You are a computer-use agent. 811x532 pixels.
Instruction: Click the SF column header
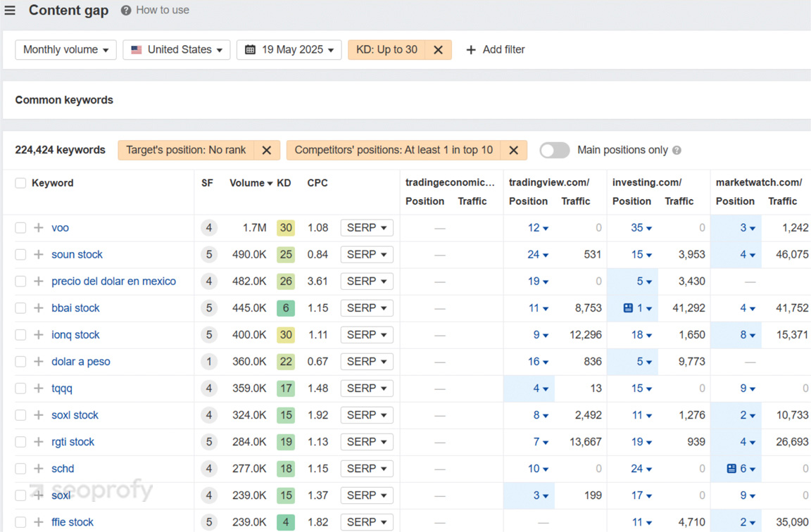(208, 183)
